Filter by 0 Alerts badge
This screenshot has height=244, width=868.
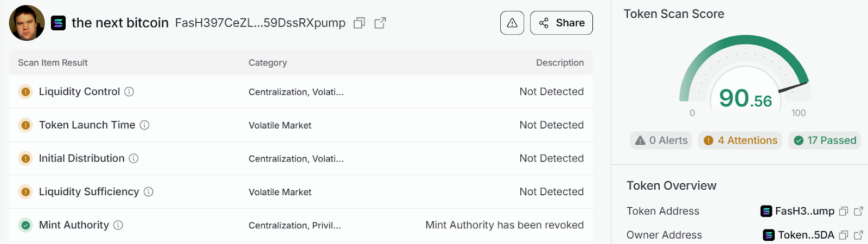[x=661, y=140]
